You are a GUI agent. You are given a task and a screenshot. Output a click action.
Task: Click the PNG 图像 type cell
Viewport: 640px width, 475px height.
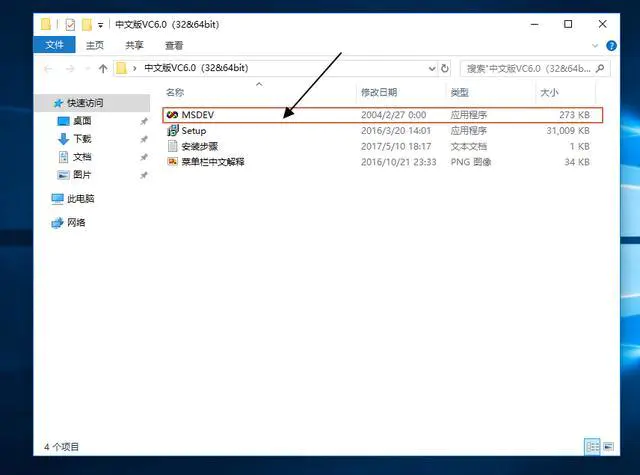471,162
